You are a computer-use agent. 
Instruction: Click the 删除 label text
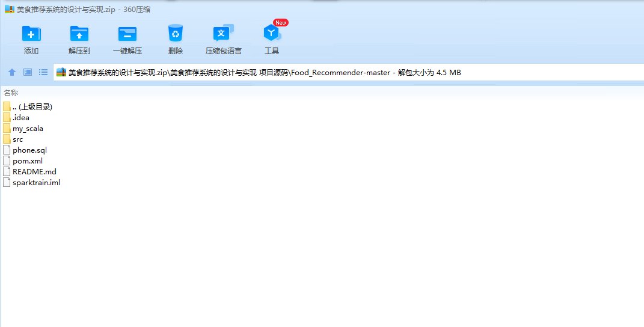tap(176, 51)
